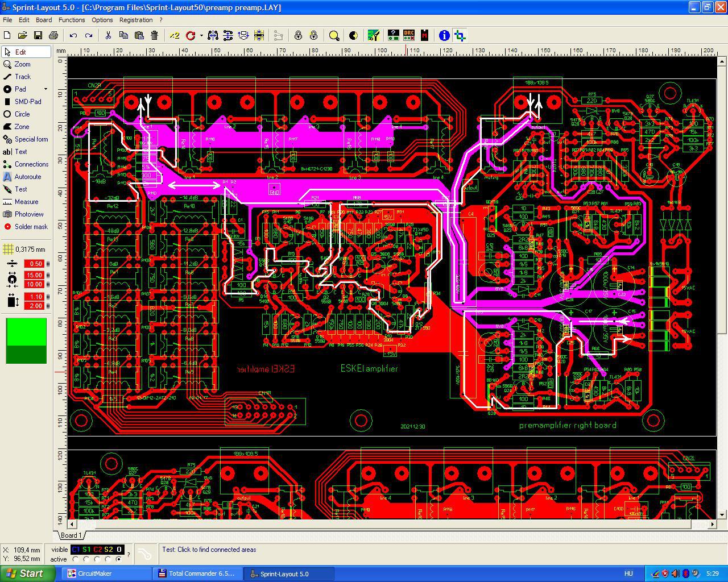Click the green layer color preview

pos(26,340)
